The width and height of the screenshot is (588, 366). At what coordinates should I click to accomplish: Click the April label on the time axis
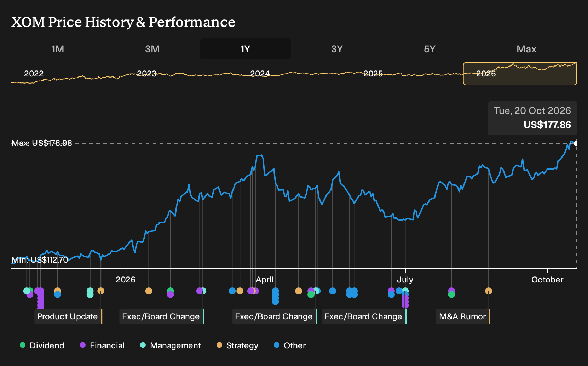pyautogui.click(x=265, y=280)
